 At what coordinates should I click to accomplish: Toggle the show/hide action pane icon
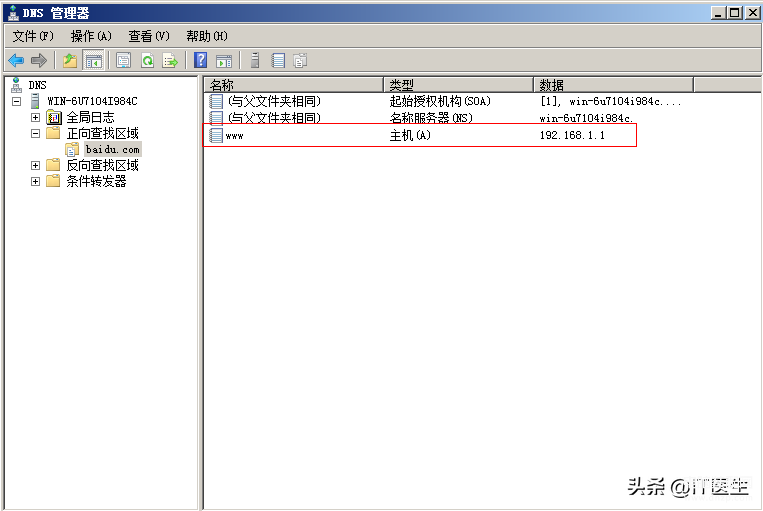224,61
